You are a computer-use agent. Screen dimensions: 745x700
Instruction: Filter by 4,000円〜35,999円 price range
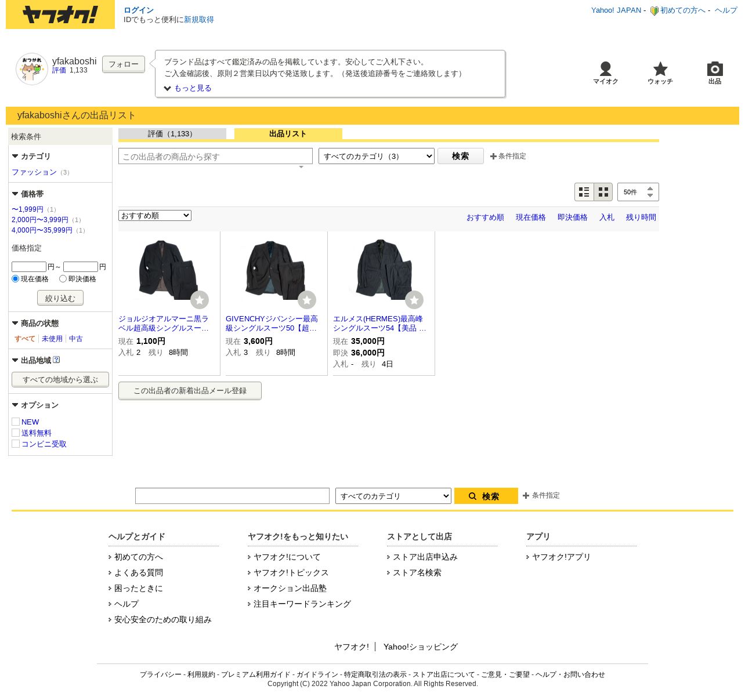point(42,230)
